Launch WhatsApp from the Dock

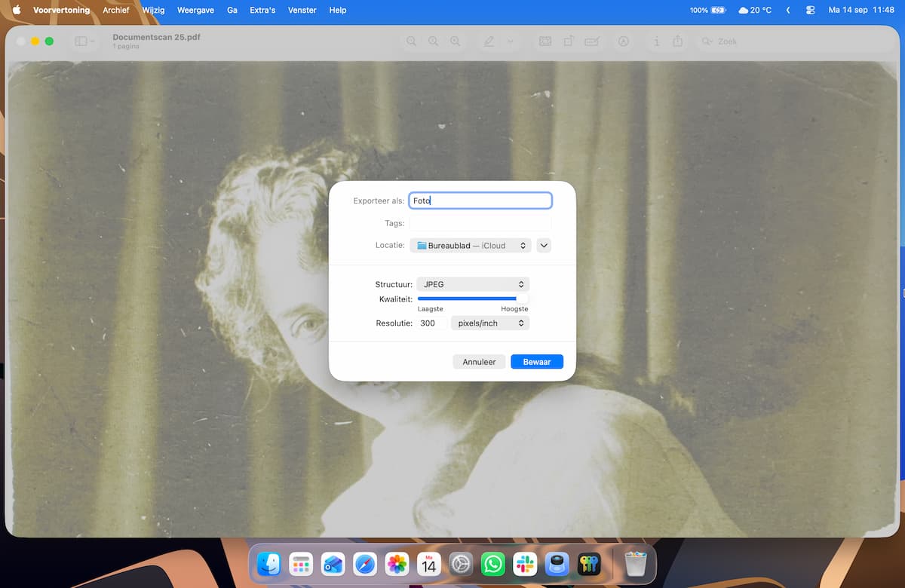[493, 564]
